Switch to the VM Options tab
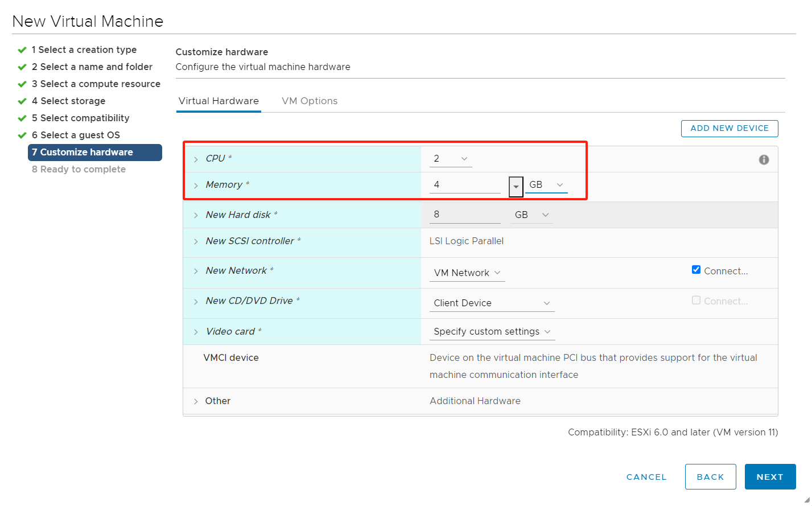Viewport: 812px width, 506px height. (310, 101)
